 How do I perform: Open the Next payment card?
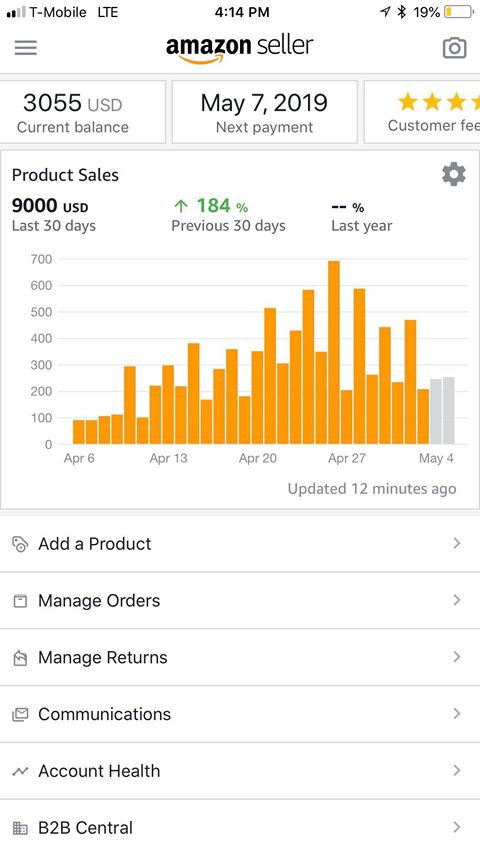pyautogui.click(x=264, y=112)
